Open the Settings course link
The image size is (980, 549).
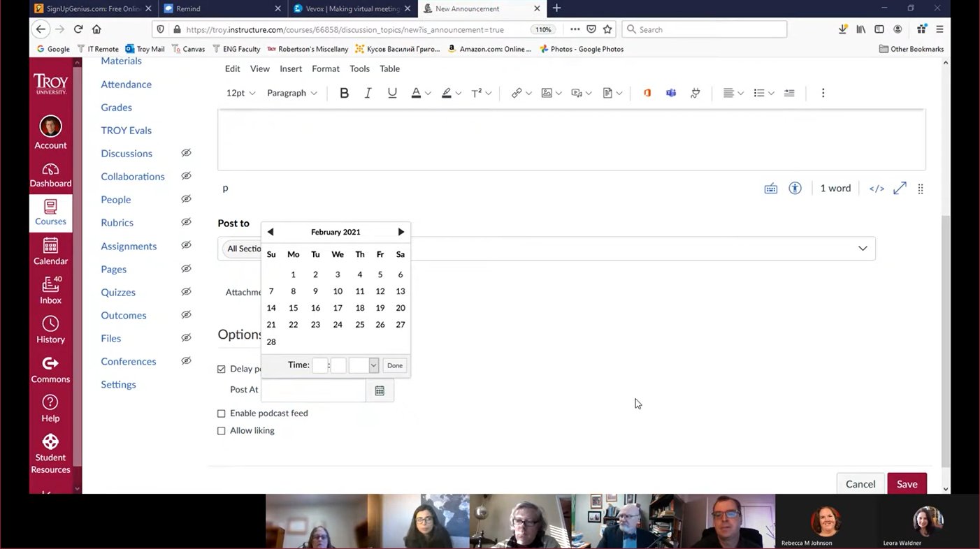coord(118,384)
